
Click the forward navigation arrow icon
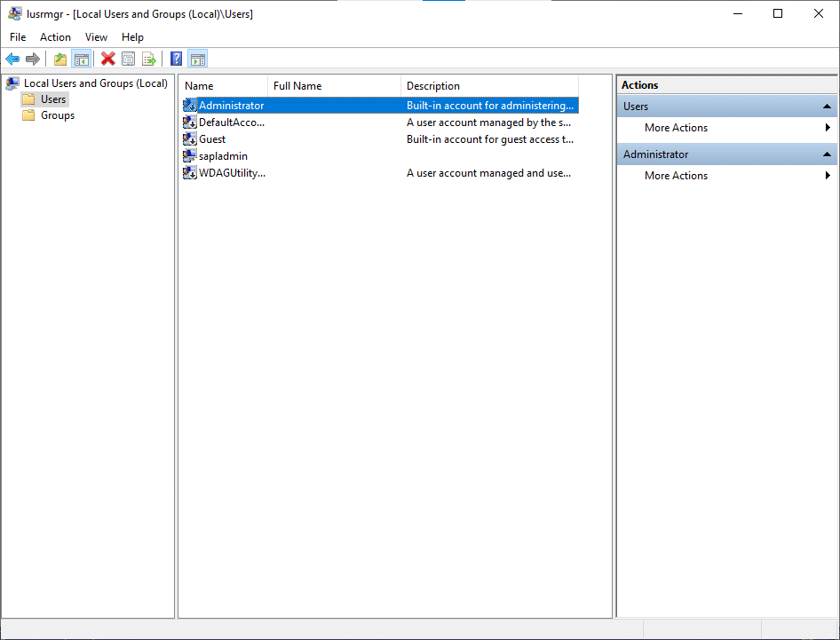tap(34, 59)
